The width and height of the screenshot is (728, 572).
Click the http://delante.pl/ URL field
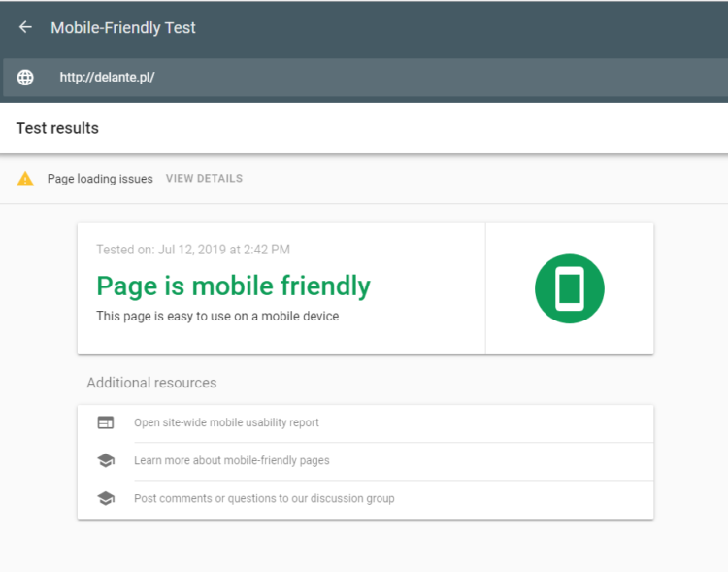[x=365, y=77]
